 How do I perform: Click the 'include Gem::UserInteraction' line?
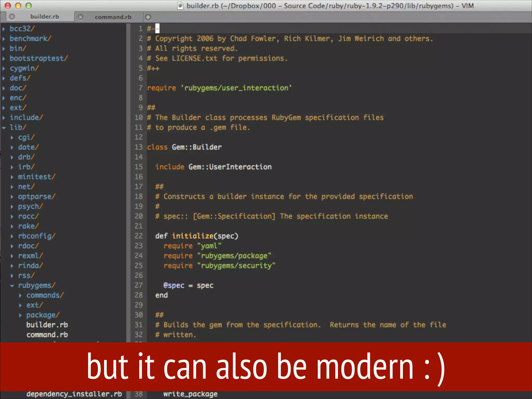coord(214,167)
